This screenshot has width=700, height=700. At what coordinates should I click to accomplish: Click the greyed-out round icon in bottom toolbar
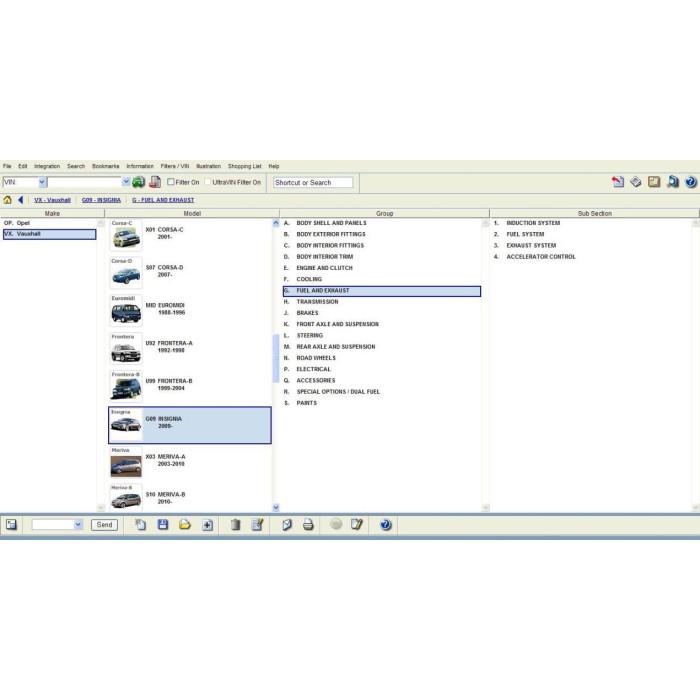click(x=336, y=524)
